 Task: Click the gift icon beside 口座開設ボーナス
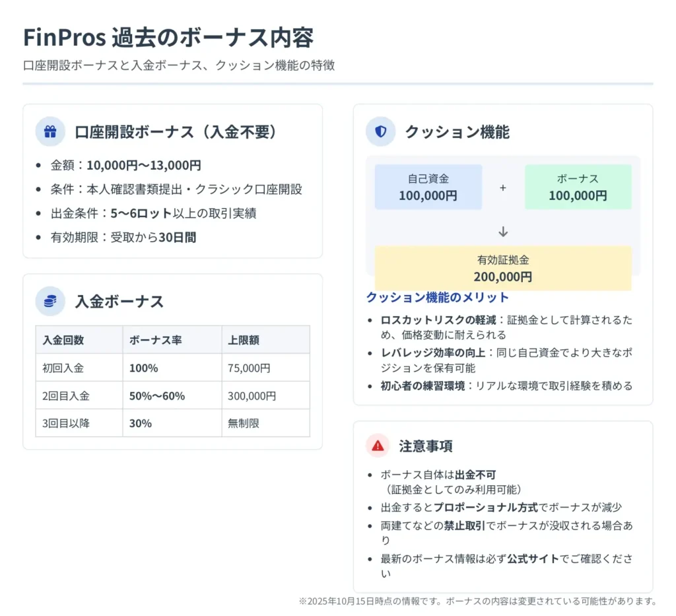(50, 131)
